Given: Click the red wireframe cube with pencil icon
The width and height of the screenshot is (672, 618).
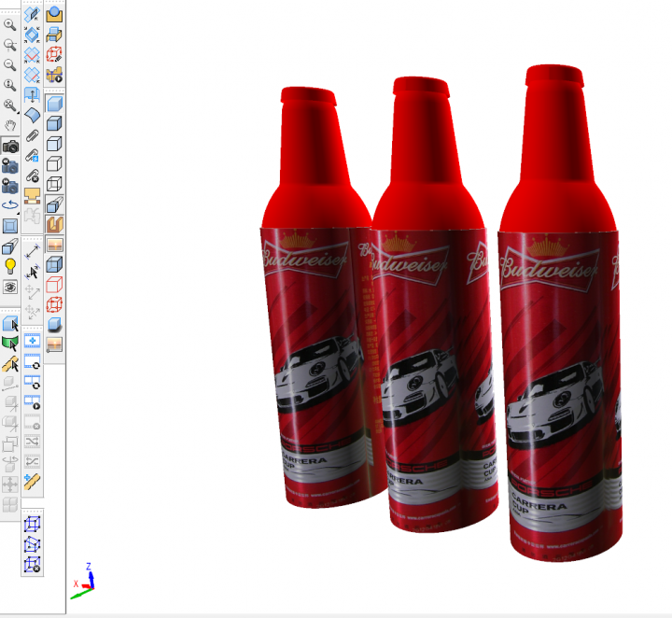Looking at the screenshot, I should pyautogui.click(x=54, y=55).
